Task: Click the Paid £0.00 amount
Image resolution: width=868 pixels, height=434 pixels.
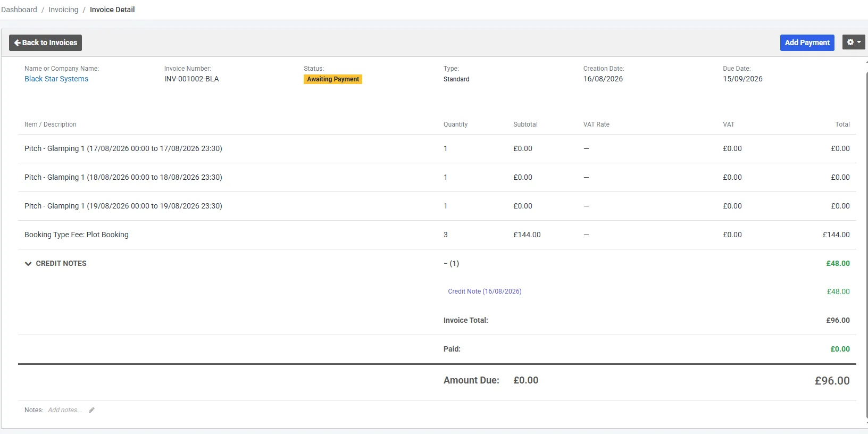Action: (x=840, y=349)
